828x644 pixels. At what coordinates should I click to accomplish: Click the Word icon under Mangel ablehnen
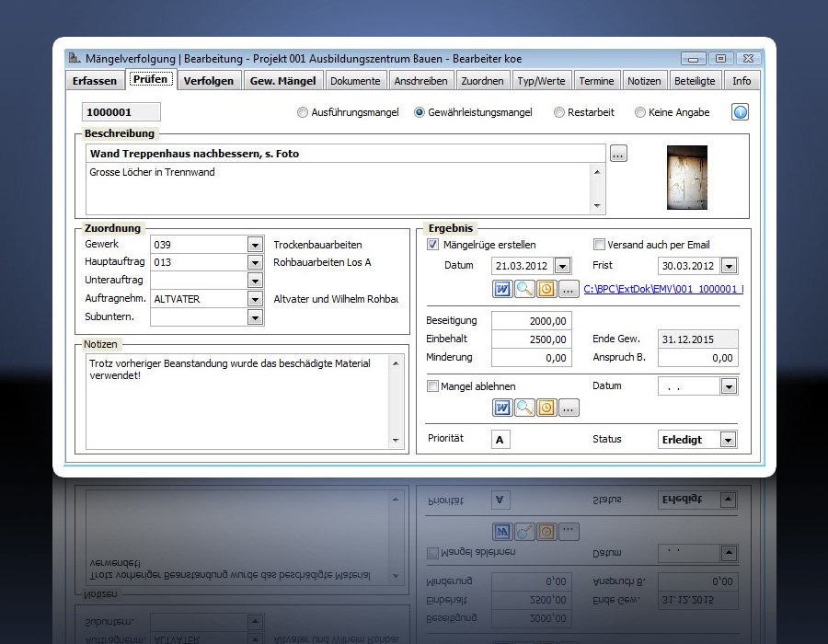(502, 408)
